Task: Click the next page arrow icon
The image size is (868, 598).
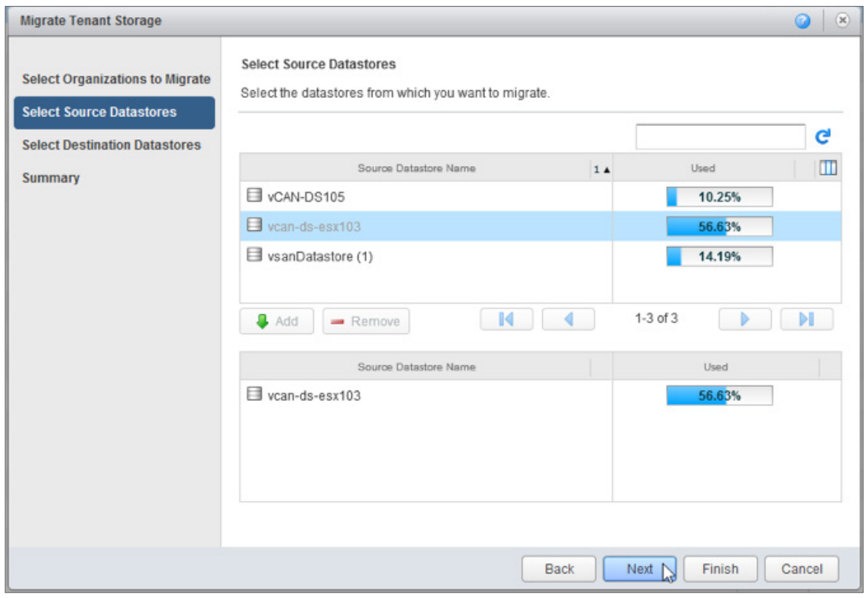Action: 745,319
